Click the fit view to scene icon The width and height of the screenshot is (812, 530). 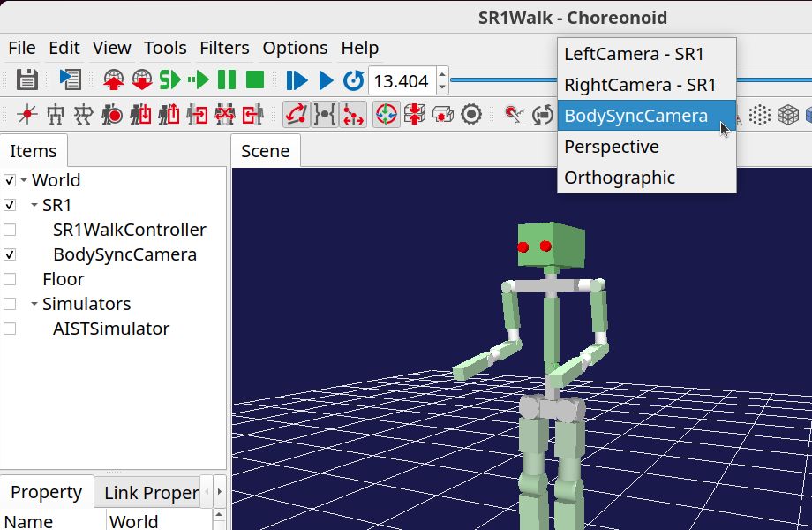(x=386, y=114)
